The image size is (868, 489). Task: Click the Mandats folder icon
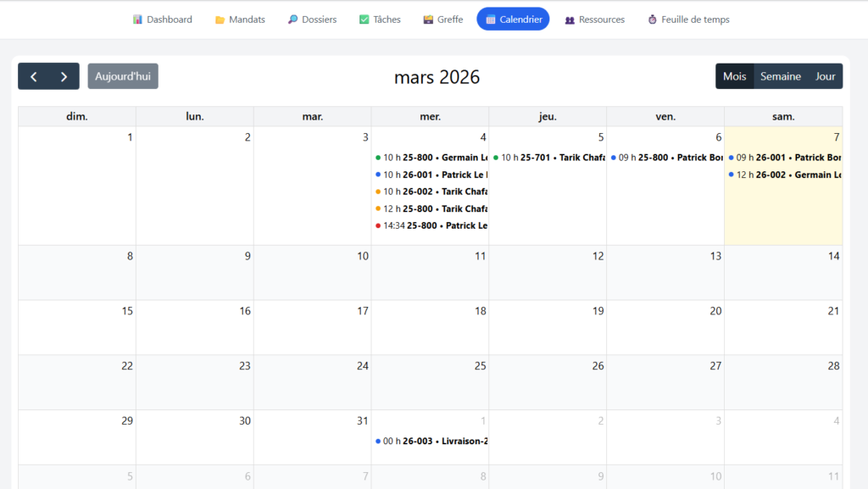(220, 19)
